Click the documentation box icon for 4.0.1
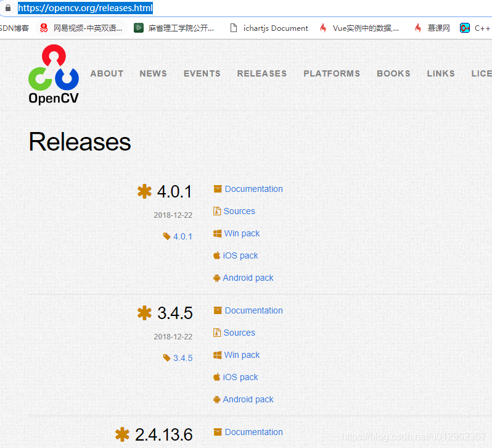492x448 pixels. click(x=218, y=189)
